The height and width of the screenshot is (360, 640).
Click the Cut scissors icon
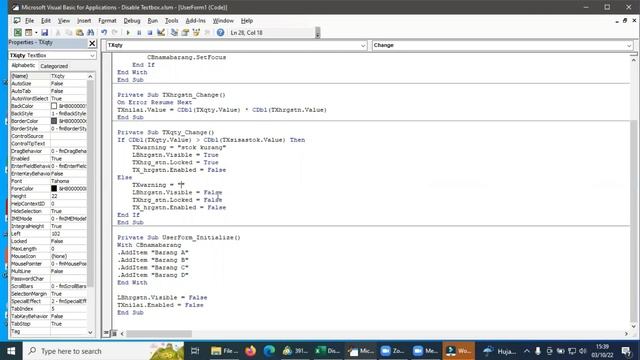click(58, 33)
